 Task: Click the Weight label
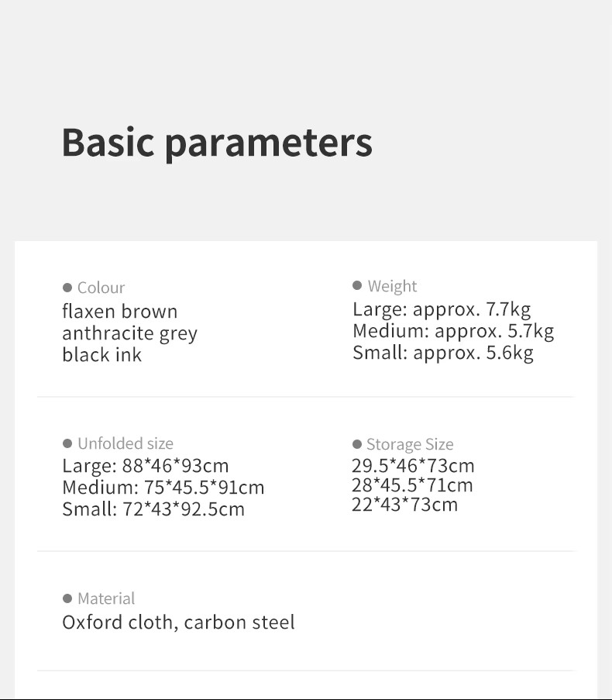point(393,286)
